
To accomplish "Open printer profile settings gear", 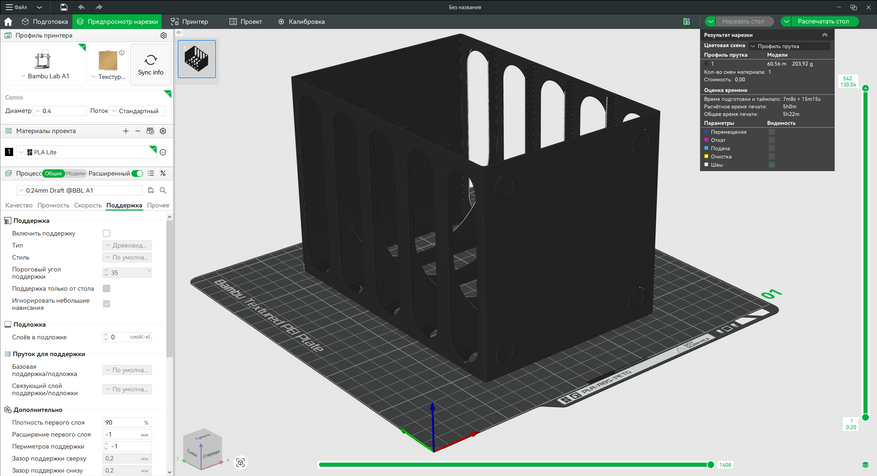I will click(163, 35).
